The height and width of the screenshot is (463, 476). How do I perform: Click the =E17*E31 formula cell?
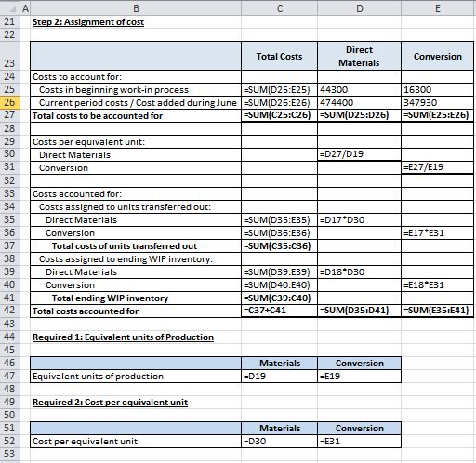coord(438,232)
